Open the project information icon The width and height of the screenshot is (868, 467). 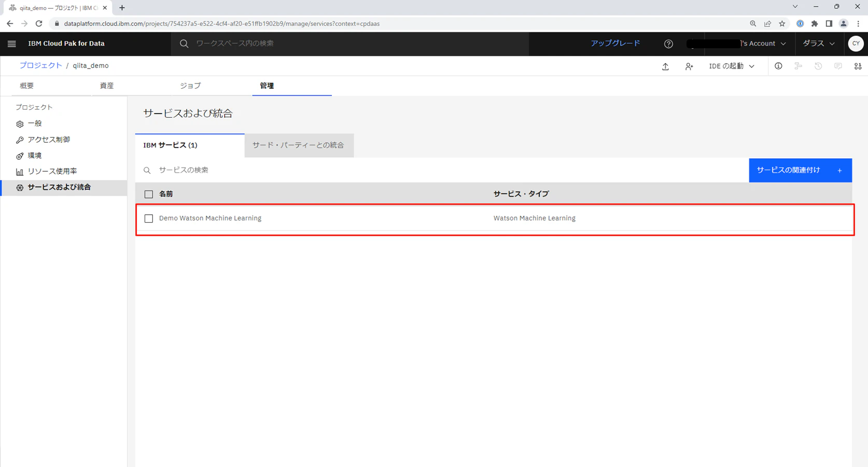pos(778,66)
